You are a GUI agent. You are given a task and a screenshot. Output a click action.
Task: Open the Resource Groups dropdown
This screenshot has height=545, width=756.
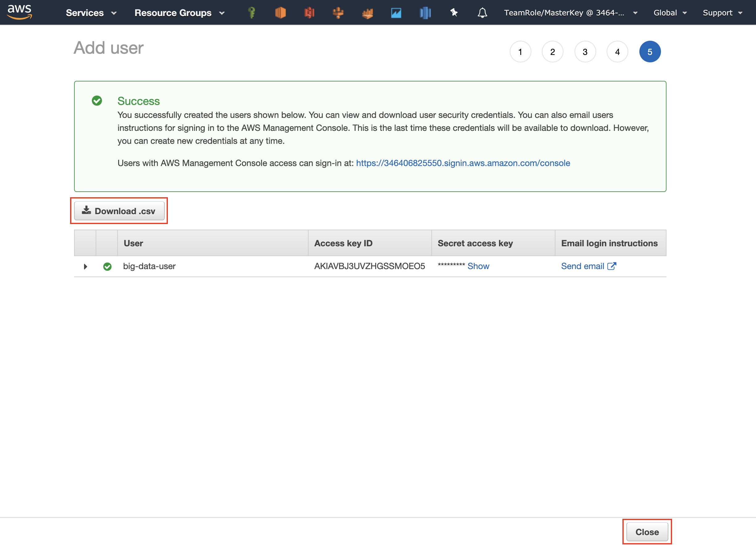click(179, 13)
